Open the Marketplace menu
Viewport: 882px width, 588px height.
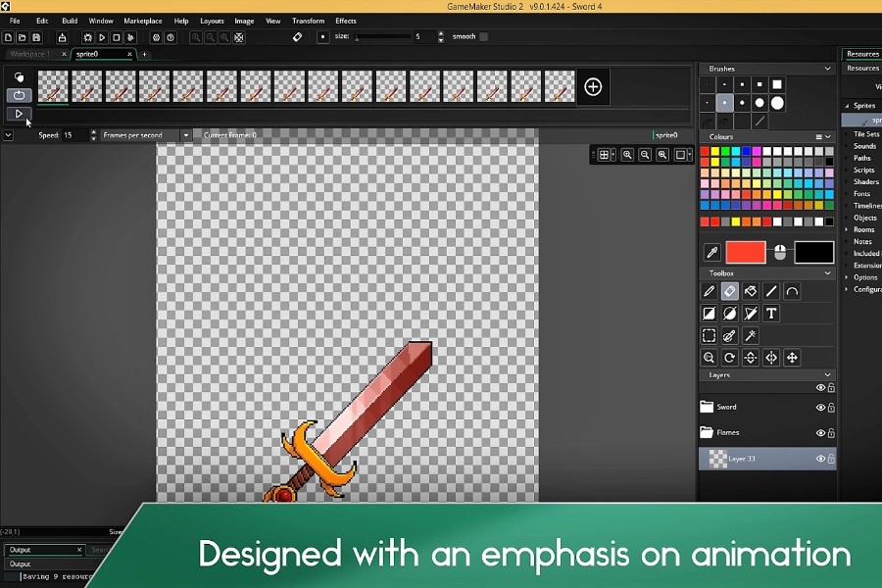point(142,21)
